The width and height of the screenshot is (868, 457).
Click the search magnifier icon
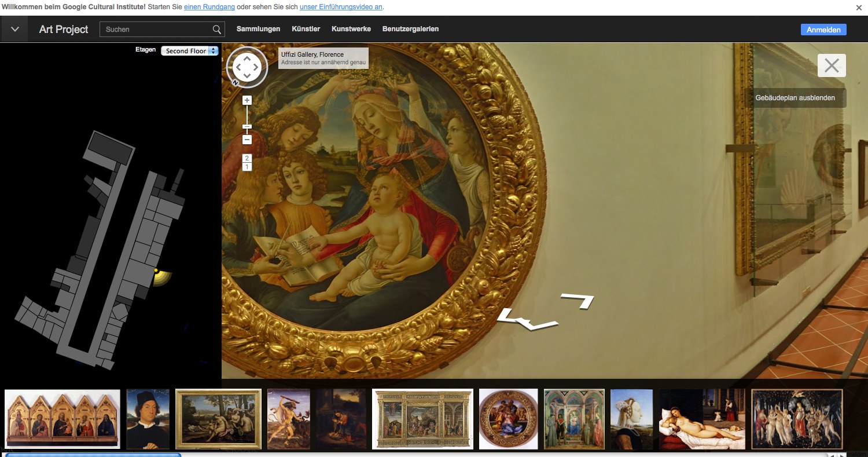[x=217, y=29]
